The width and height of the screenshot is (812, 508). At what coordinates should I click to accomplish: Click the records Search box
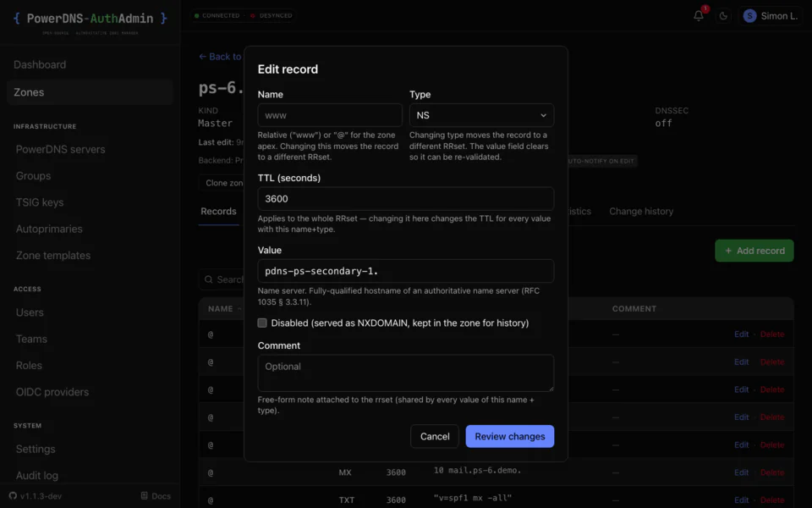tap(222, 279)
